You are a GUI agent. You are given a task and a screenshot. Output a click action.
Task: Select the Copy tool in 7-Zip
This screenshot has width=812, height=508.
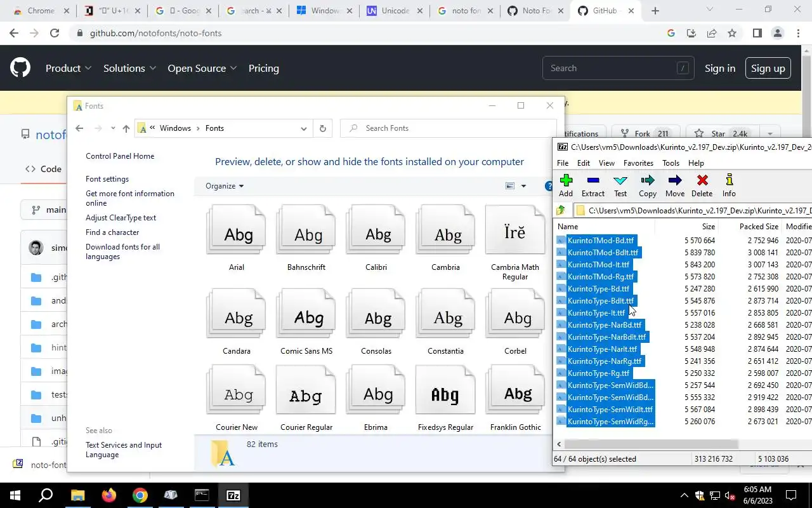(x=648, y=185)
